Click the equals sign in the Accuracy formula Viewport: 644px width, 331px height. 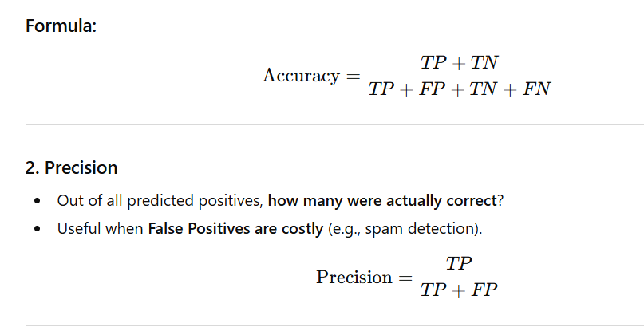coord(352,77)
